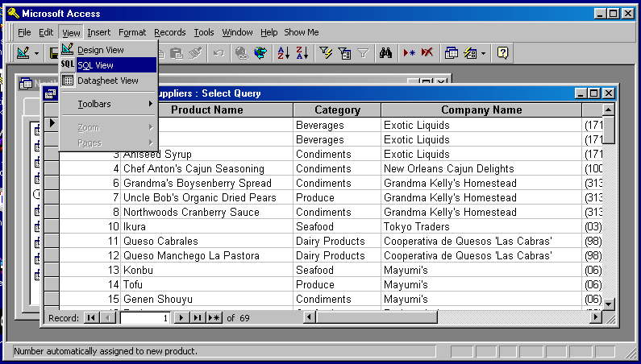The height and width of the screenshot is (364, 641).
Task: Click vertical scrollbar up arrow in query
Action: pos(608,110)
